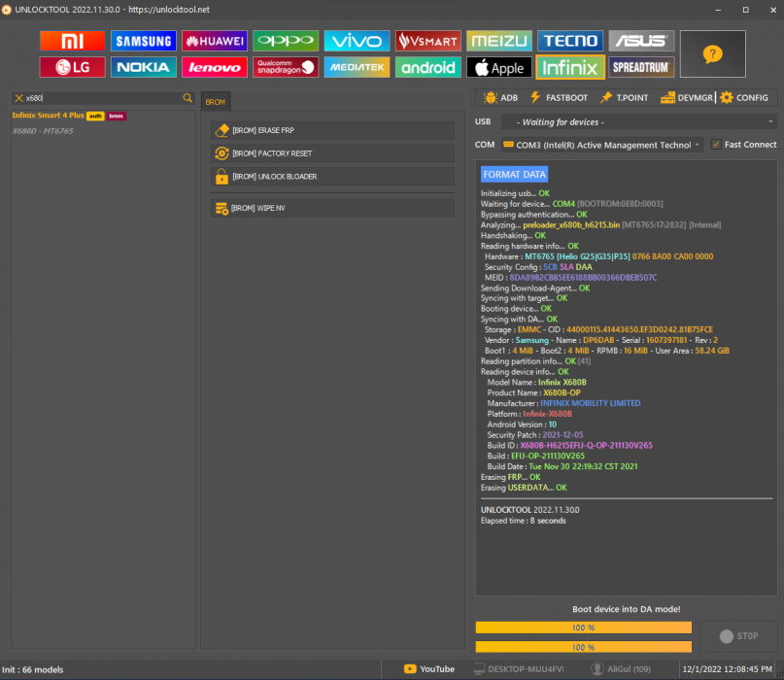Click the Model Name Infinix X680B line
The height and width of the screenshot is (680, 784).
tap(536, 383)
